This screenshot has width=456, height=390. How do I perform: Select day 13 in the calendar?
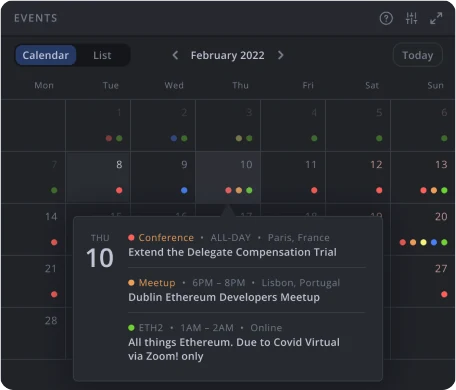click(423, 177)
